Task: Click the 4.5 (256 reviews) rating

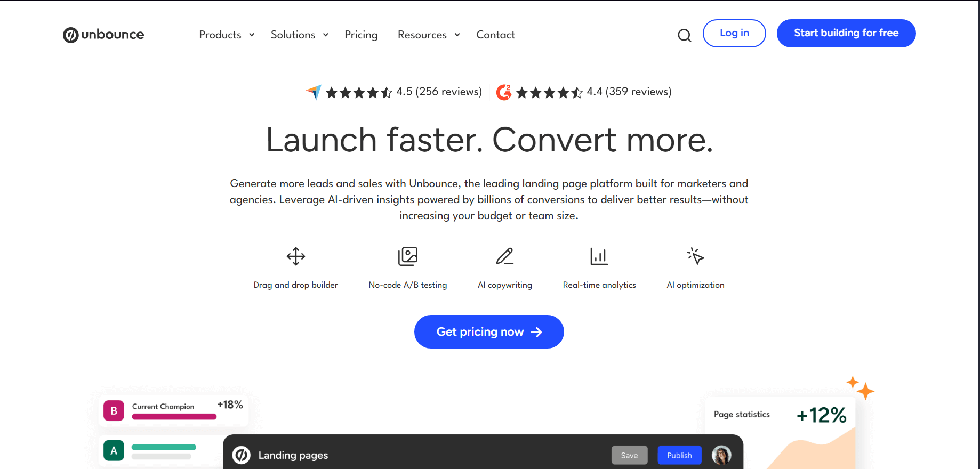Action: [x=439, y=92]
